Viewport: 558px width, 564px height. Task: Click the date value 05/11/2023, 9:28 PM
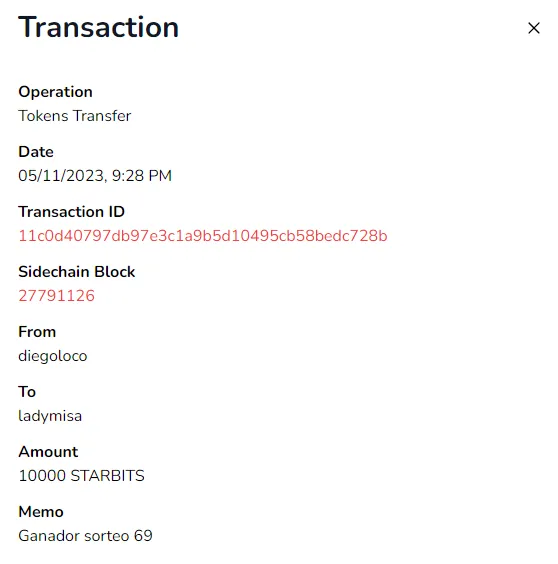(x=95, y=176)
